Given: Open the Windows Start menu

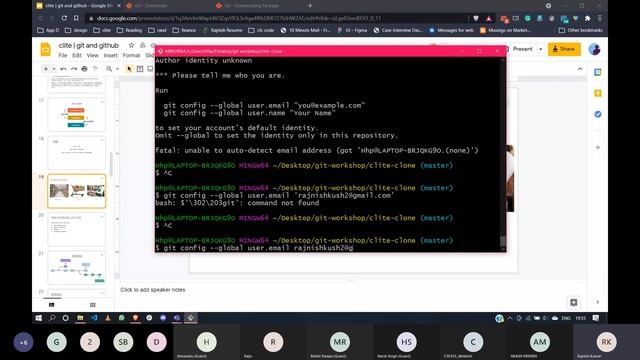Looking at the screenshot, I should (x=39, y=318).
